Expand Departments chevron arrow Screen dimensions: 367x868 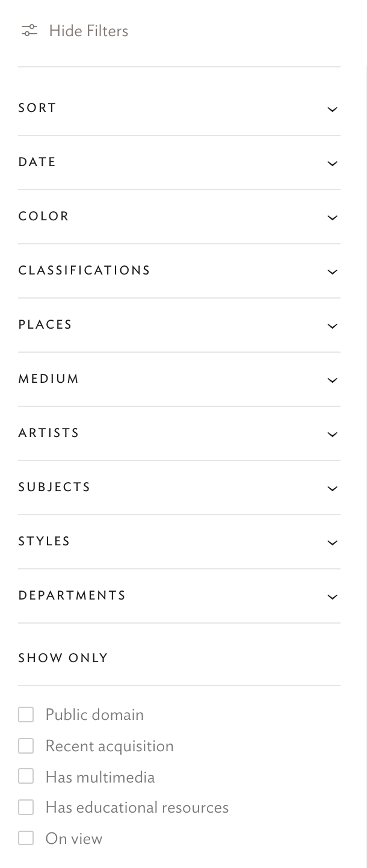pyautogui.click(x=332, y=597)
